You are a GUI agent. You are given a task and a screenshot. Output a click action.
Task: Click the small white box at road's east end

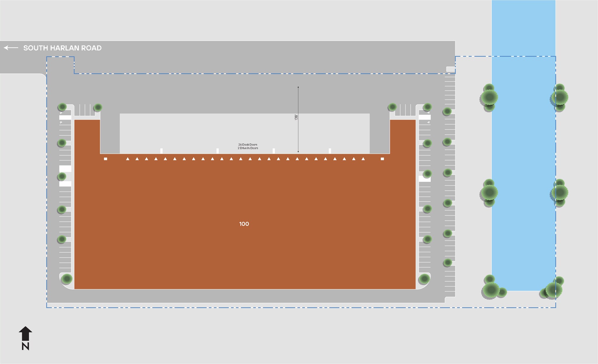tap(451, 69)
